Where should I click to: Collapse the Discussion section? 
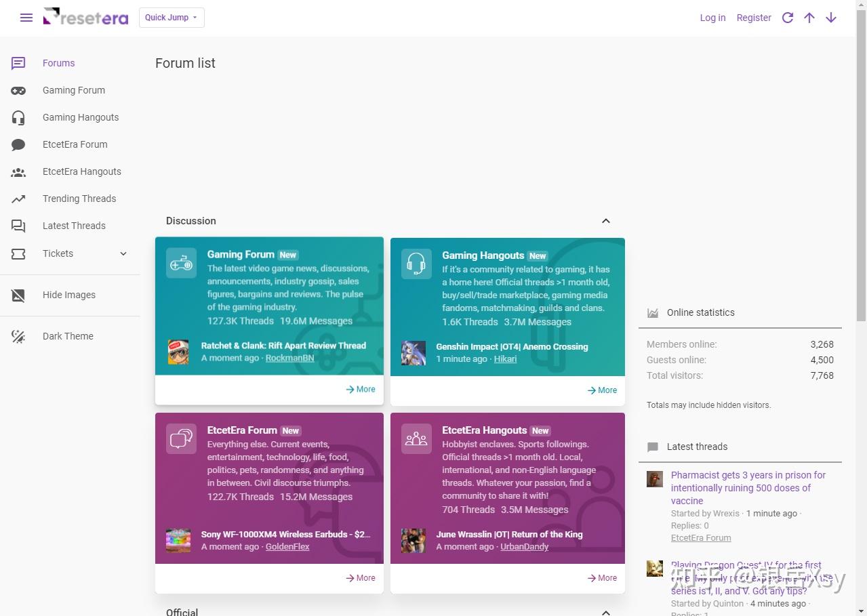click(x=605, y=221)
